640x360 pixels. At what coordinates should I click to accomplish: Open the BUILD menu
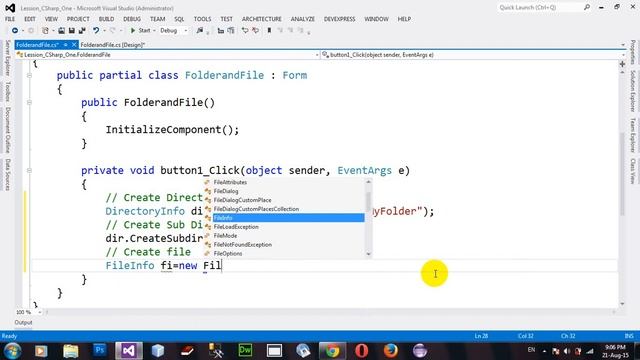pos(106,19)
